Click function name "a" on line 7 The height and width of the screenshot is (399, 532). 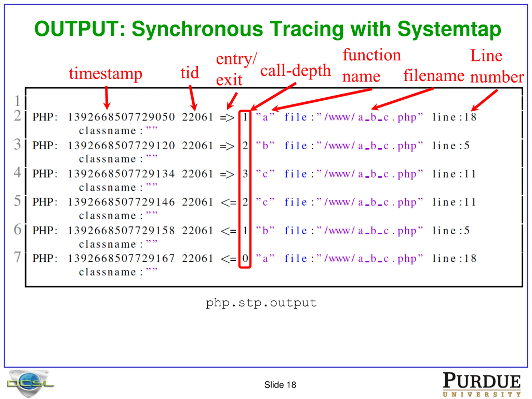[265, 258]
